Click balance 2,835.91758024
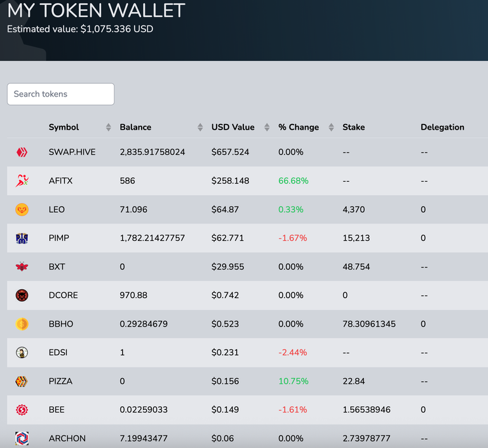The image size is (488, 448). click(152, 153)
